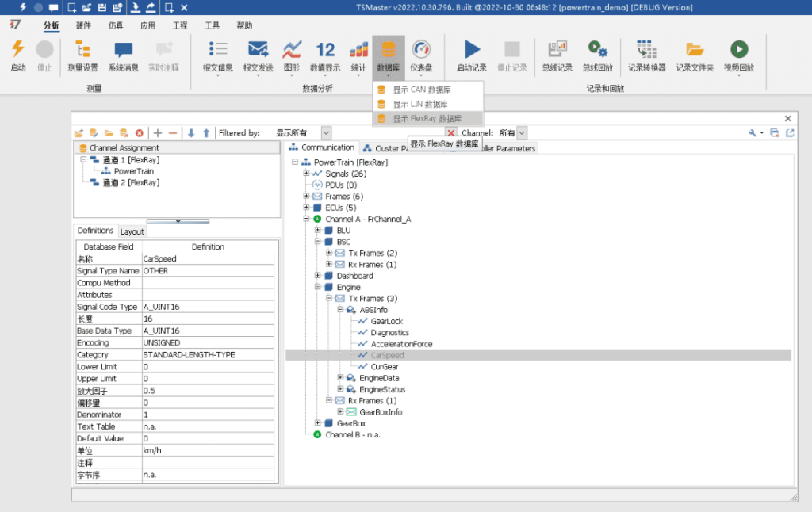Viewport: 812px width, 512px height.
Task: Click the blue up-arrow icon in database toolbar
Action: click(206, 133)
